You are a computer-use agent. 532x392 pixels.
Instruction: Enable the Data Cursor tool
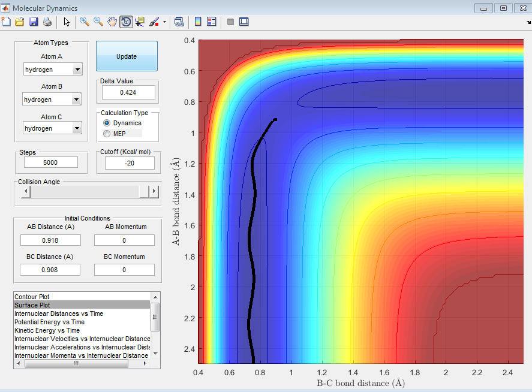[140, 22]
